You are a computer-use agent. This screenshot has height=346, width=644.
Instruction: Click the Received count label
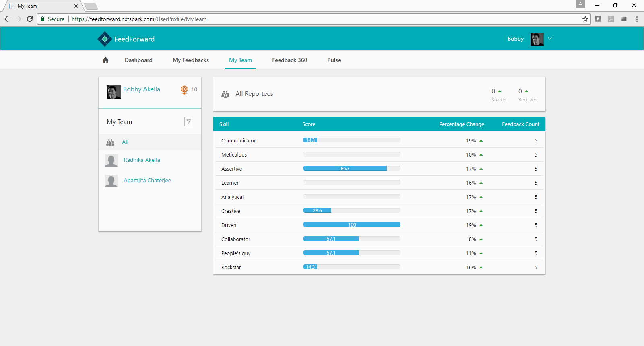tap(528, 100)
